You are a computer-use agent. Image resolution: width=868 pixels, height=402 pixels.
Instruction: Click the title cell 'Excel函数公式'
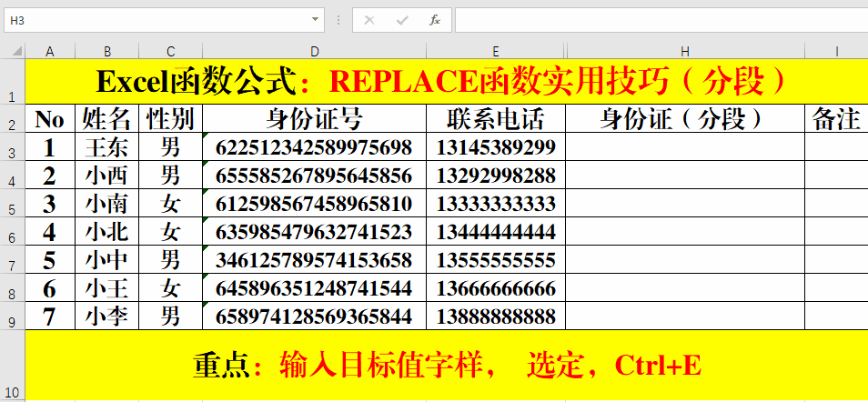click(446, 81)
